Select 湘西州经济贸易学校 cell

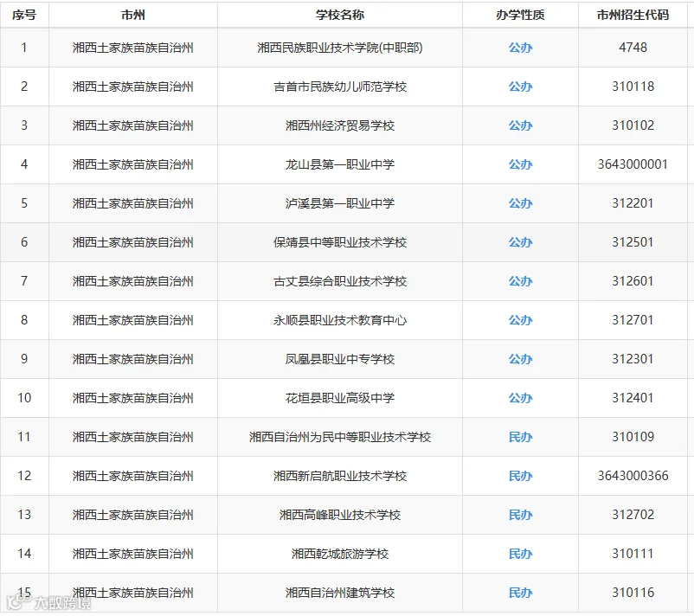(340, 125)
